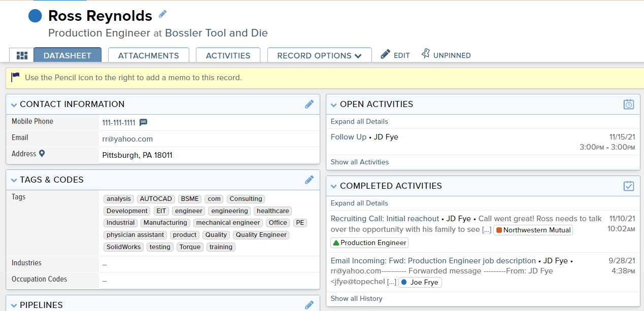Click the Northwestern Mutual company chip
This screenshot has height=311, width=644.
click(x=533, y=230)
